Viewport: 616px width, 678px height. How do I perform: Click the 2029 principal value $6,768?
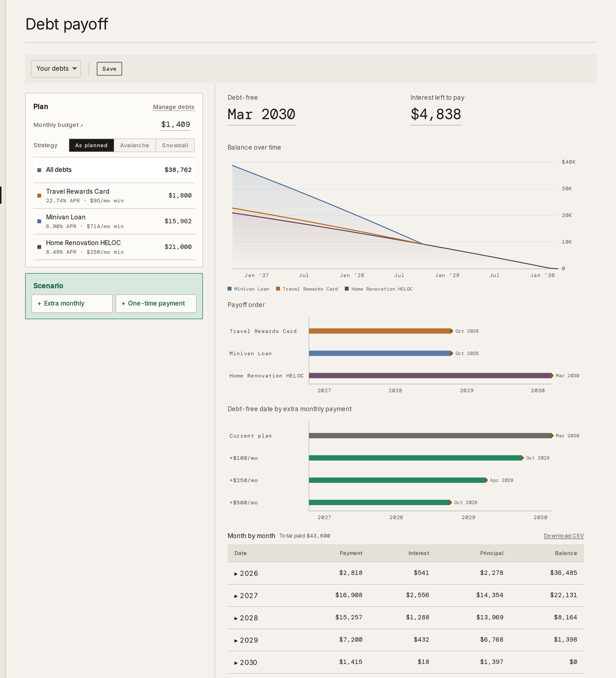(x=492, y=640)
